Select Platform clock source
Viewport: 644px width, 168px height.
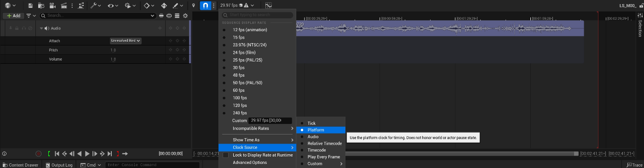[x=321, y=130]
